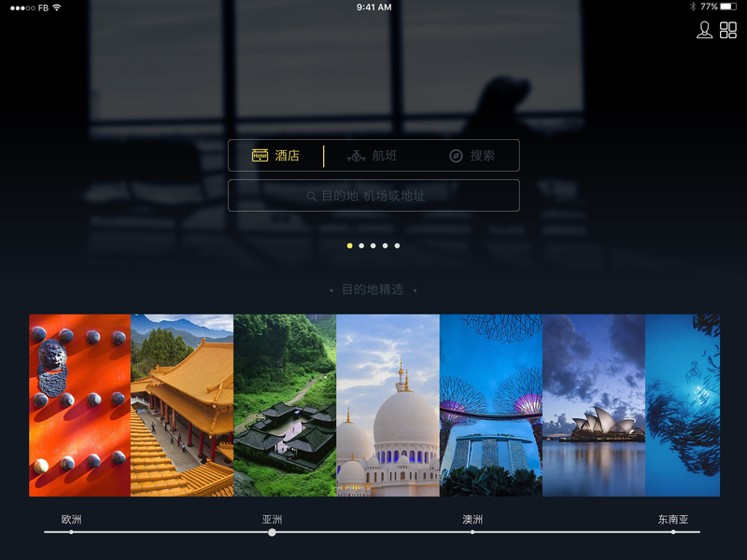Click the airplane icon beside 航班
Viewport: 747px width, 560px height.
pyautogui.click(x=356, y=156)
